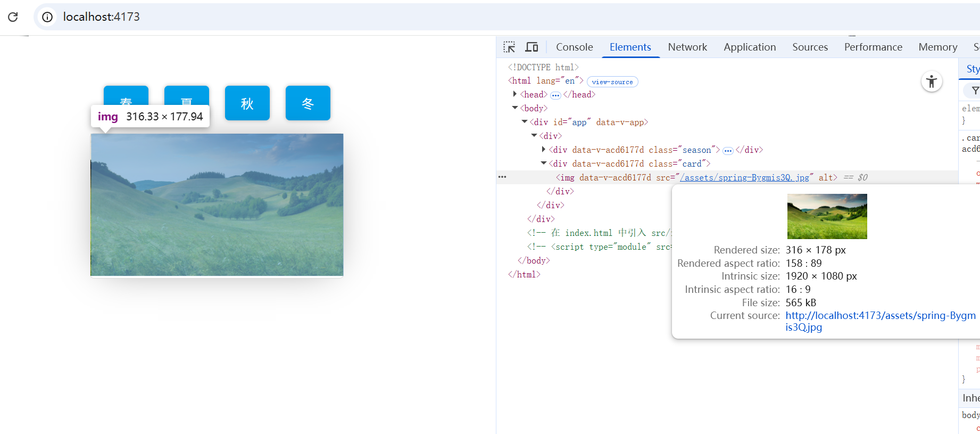Viewport: 980px width, 434px height.
Task: Open the three-dot menu beside img row
Action: [502, 177]
